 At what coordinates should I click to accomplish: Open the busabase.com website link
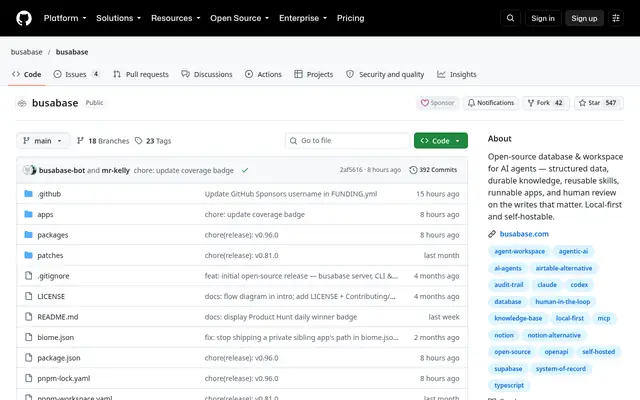click(524, 234)
